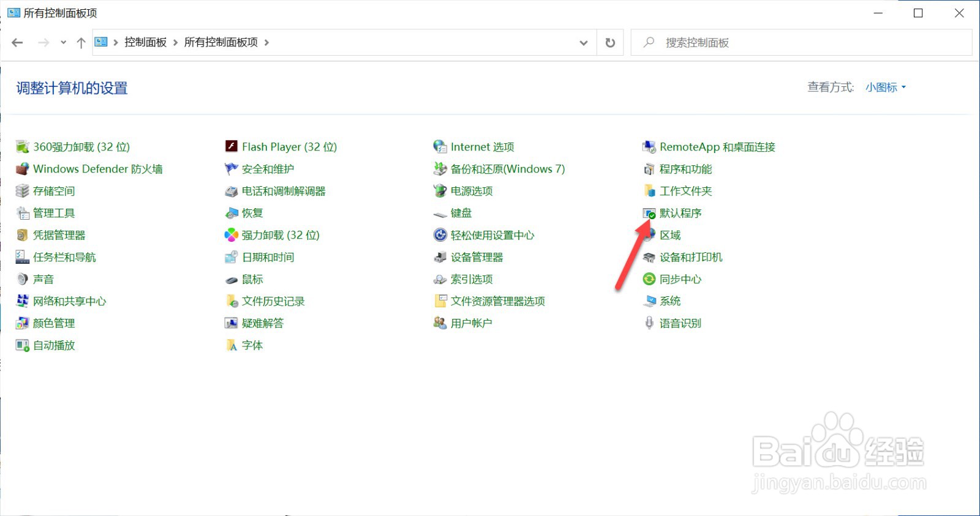Open the Internet 选项 globe icon
The height and width of the screenshot is (516, 980).
440,147
